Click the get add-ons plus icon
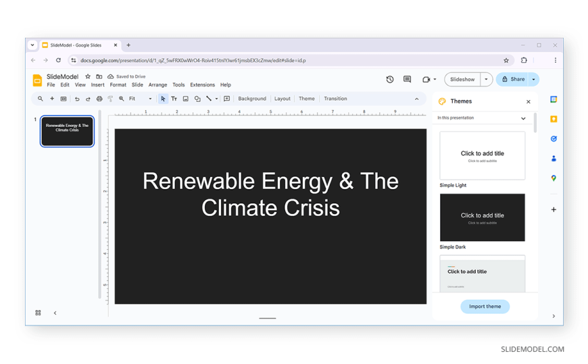Screen dimensions: 588x364 click(x=554, y=209)
